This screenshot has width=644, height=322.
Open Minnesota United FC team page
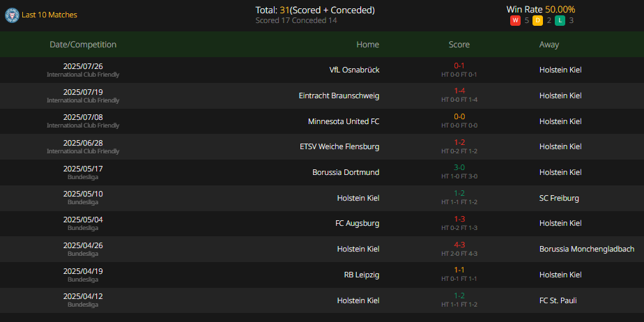pos(344,121)
